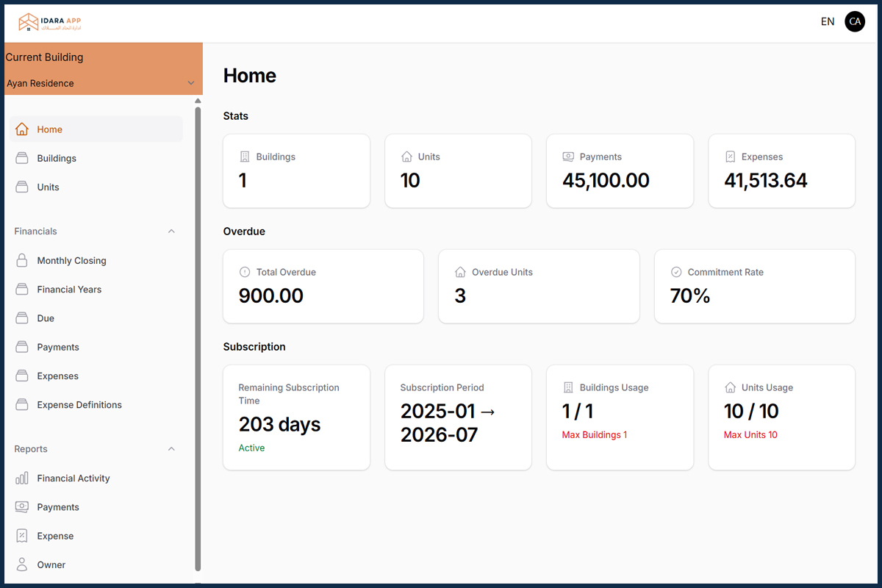Click the Home house icon in sidebar
Viewport: 882px width, 588px height.
[22, 129]
